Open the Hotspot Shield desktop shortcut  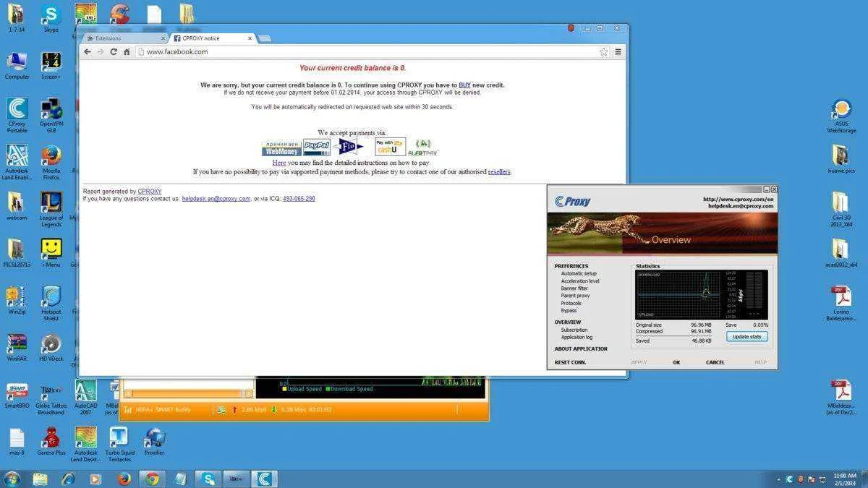pos(51,304)
